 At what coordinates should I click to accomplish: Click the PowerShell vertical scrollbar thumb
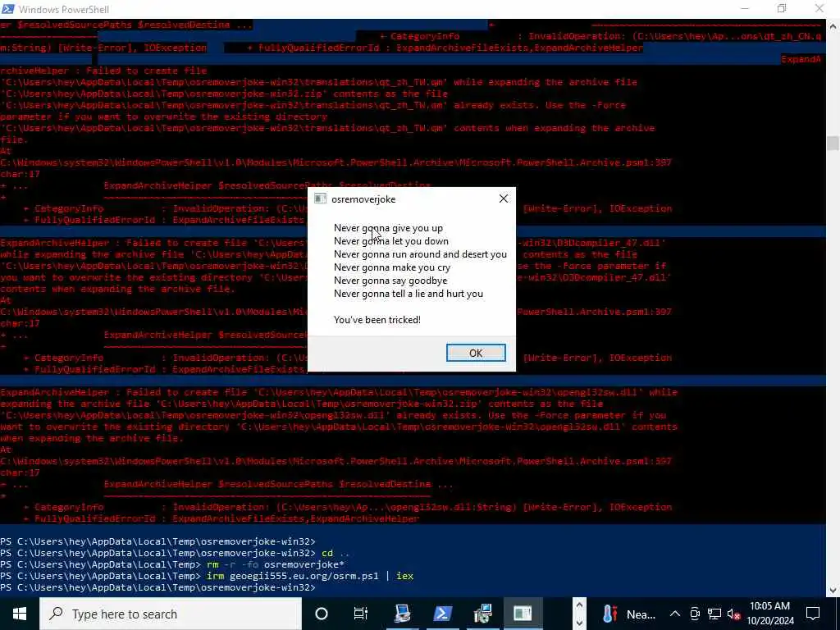[833, 143]
